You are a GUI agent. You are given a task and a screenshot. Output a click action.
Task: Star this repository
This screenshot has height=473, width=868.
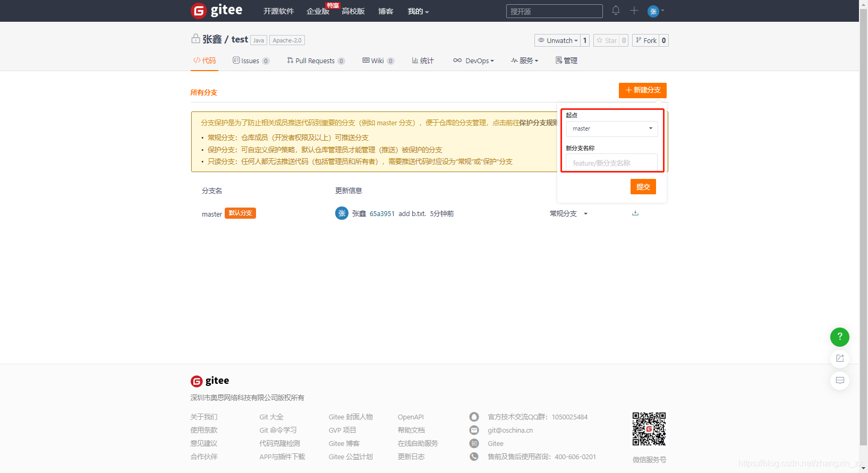coord(606,40)
